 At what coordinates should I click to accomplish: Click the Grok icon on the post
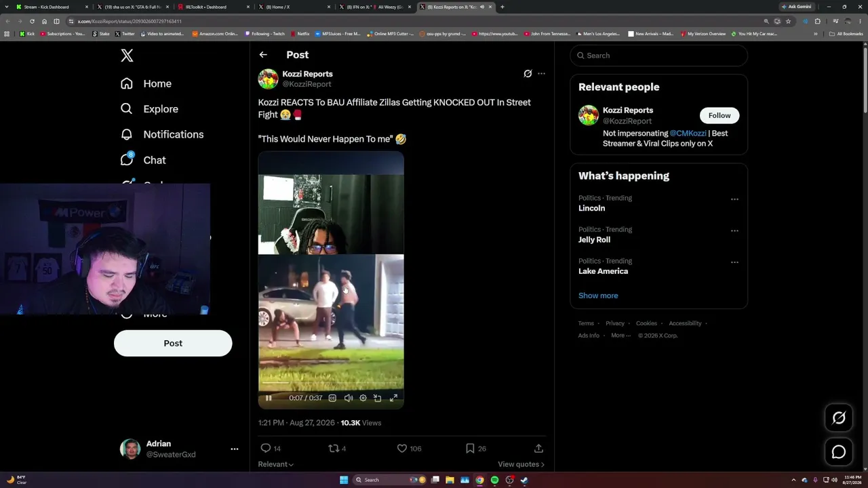click(528, 74)
